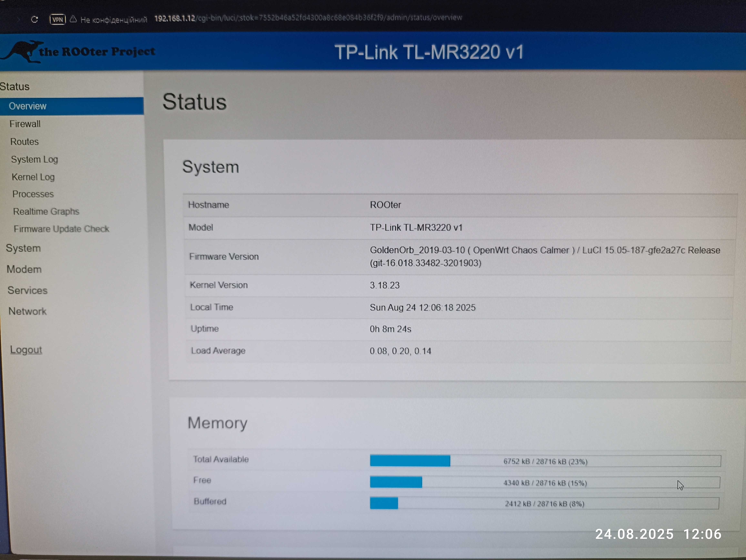This screenshot has height=560, width=746.
Task: Click the Model value TP-Link TL-MR3220 v1
Action: [416, 228]
